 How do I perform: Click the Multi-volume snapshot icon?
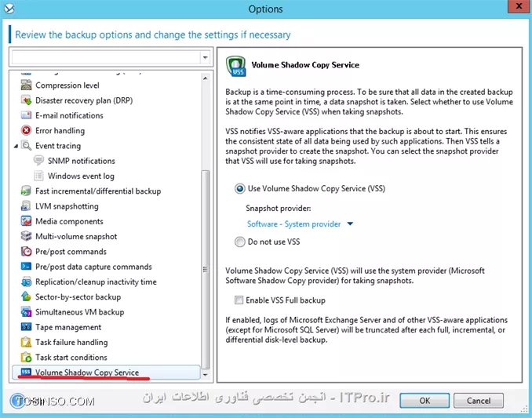tap(26, 236)
